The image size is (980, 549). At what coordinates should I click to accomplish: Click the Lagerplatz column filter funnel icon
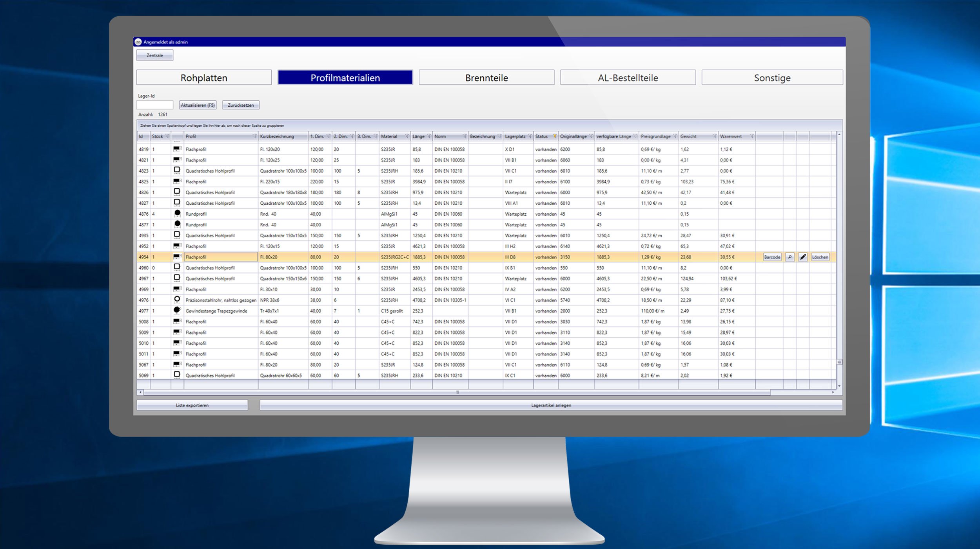pyautogui.click(x=530, y=136)
